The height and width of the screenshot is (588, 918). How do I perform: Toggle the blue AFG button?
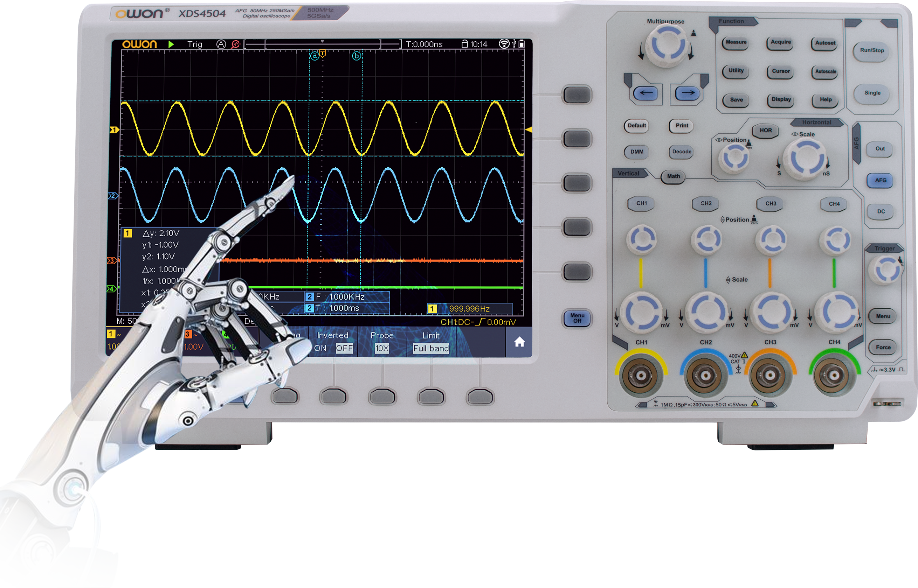pos(880,181)
